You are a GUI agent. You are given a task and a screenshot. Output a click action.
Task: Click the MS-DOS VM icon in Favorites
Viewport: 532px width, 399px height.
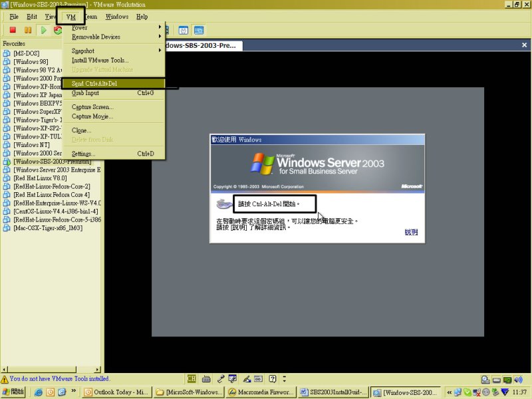coord(7,53)
